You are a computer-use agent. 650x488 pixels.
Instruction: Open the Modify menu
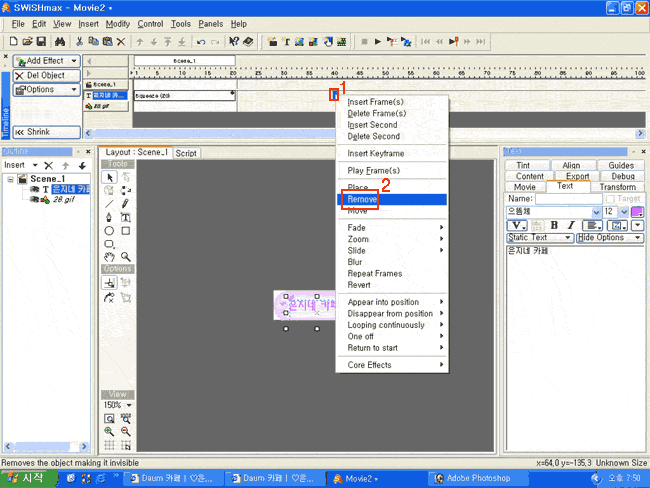pyautogui.click(x=118, y=24)
